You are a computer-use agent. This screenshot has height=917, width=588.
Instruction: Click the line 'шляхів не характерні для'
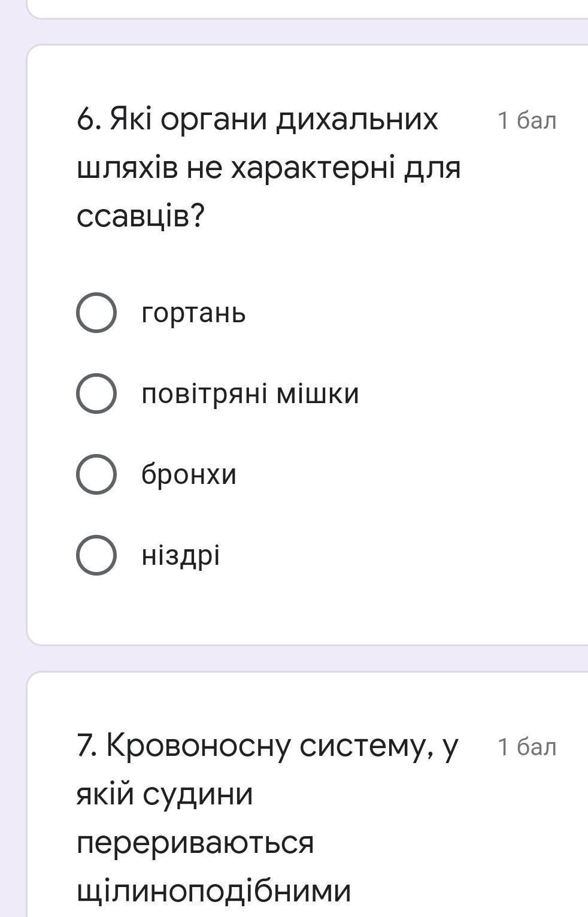point(269,168)
